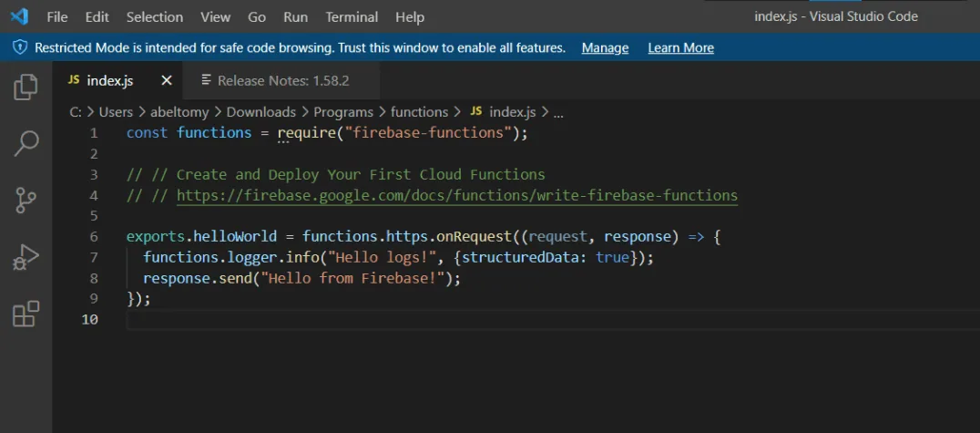The image size is (980, 433).
Task: Click the helloWorld identifier on line 6
Action: (235, 236)
